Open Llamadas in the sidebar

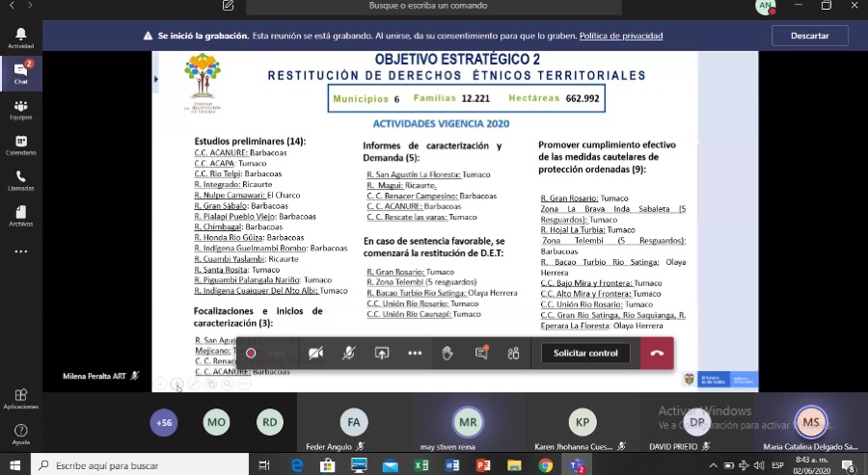[x=20, y=180]
